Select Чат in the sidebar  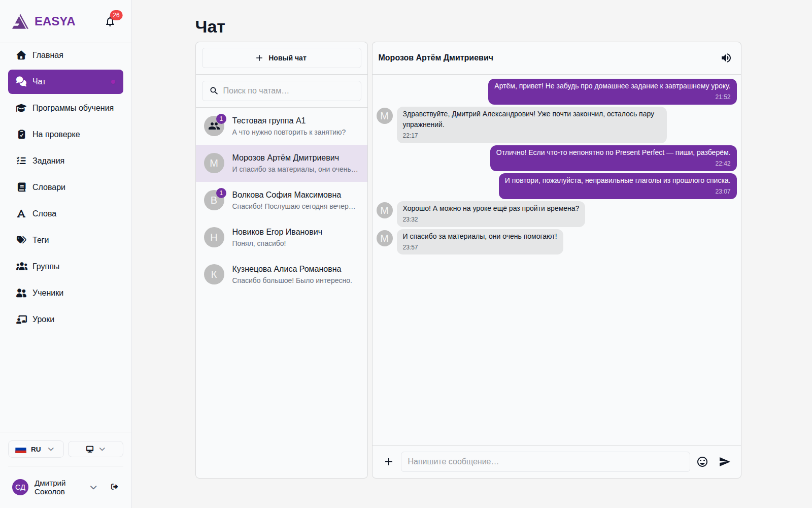click(x=65, y=82)
